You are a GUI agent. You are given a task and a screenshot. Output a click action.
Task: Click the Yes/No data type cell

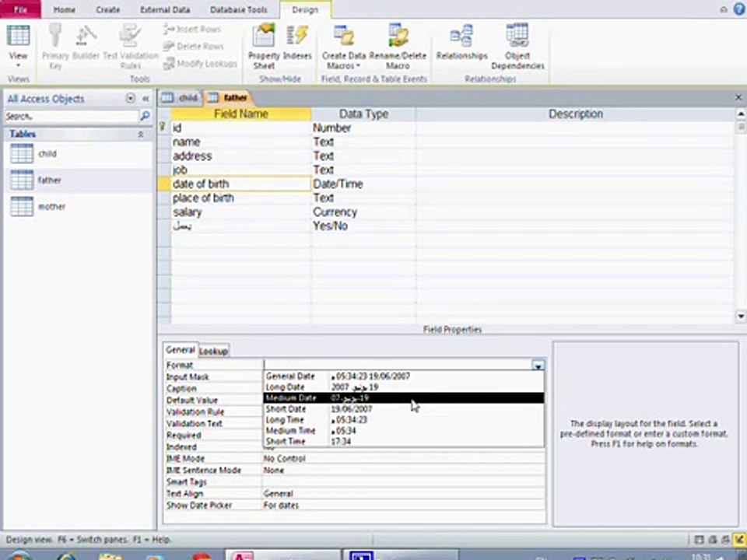(363, 226)
